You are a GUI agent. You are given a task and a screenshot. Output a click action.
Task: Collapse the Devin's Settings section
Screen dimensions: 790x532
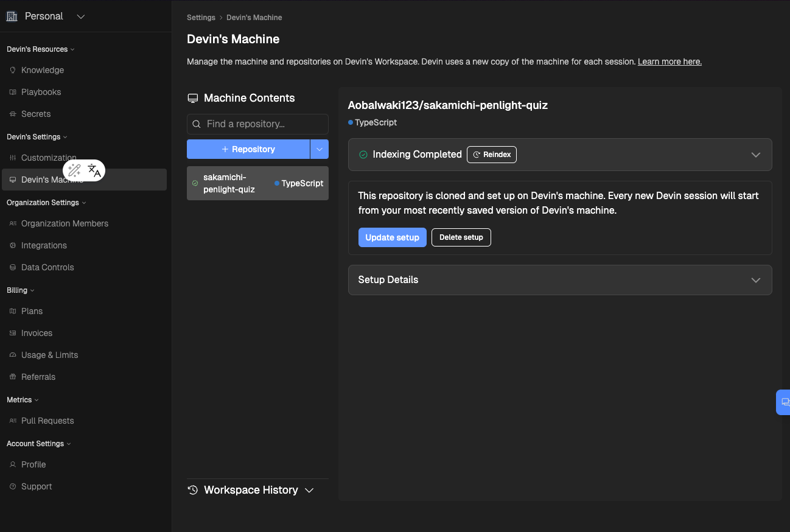37,137
